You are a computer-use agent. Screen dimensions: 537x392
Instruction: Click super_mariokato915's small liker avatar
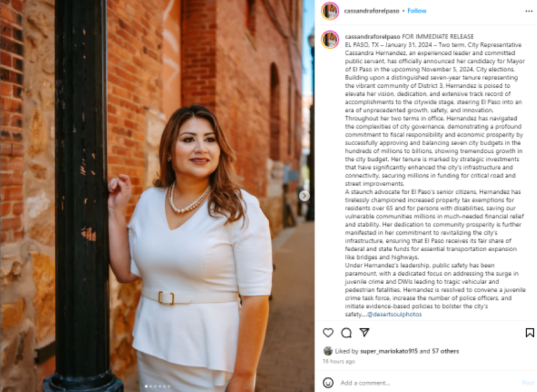tap(328, 351)
